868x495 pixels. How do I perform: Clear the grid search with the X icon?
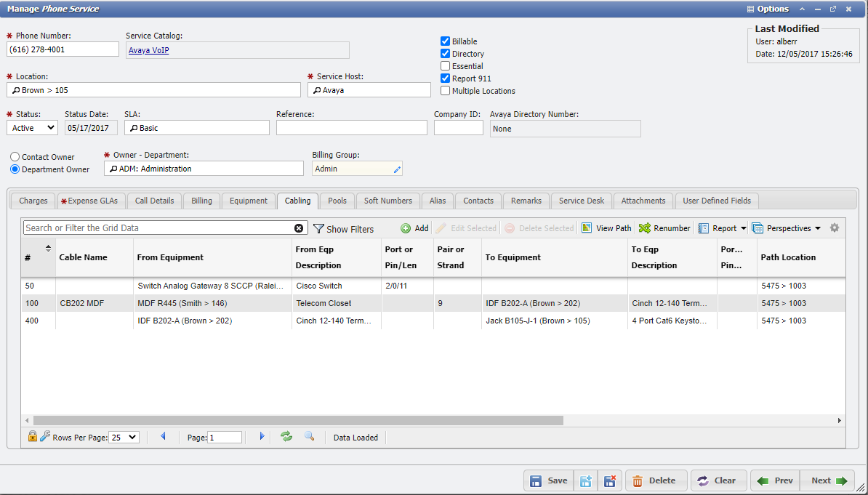point(299,228)
